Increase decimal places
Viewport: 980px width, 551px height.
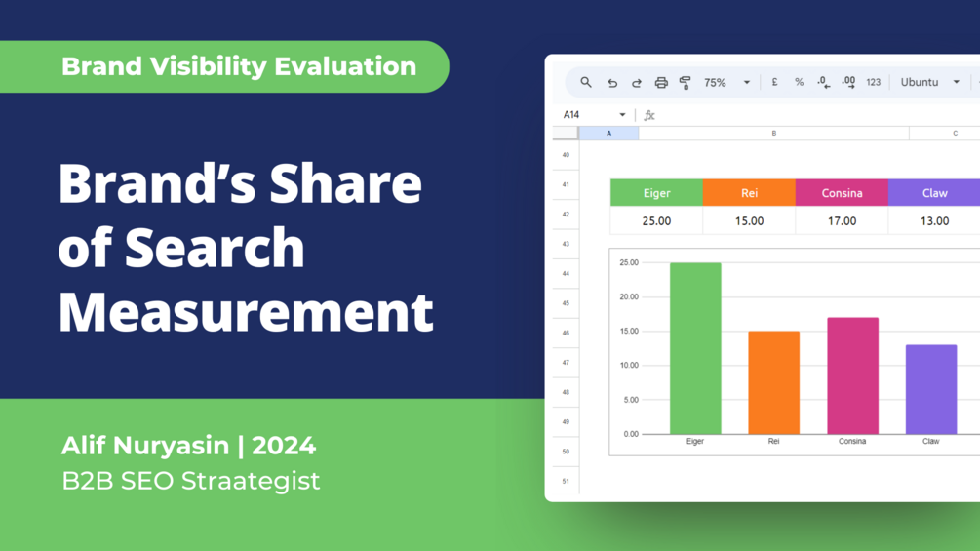point(848,83)
